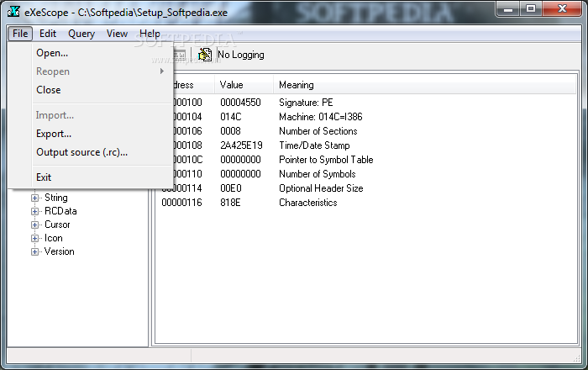588x370 pixels.
Task: Select the Version resource item
Action: (x=60, y=251)
